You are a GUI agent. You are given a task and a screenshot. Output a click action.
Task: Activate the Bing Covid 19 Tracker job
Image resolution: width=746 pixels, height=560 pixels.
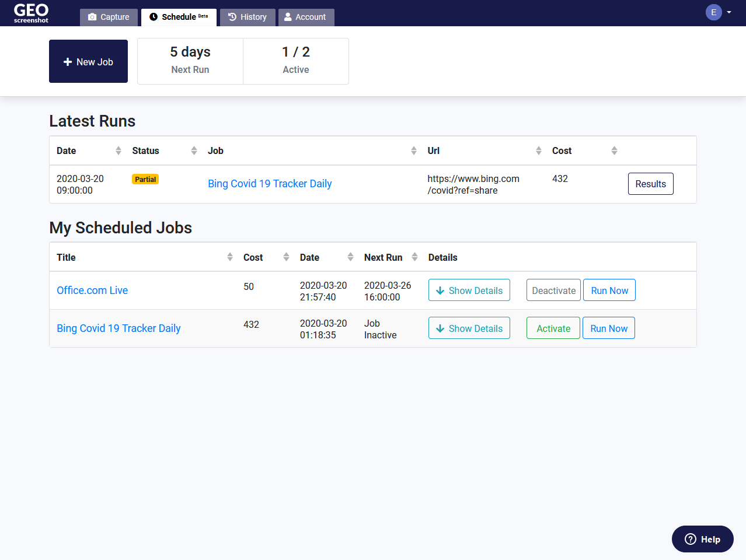(x=553, y=328)
